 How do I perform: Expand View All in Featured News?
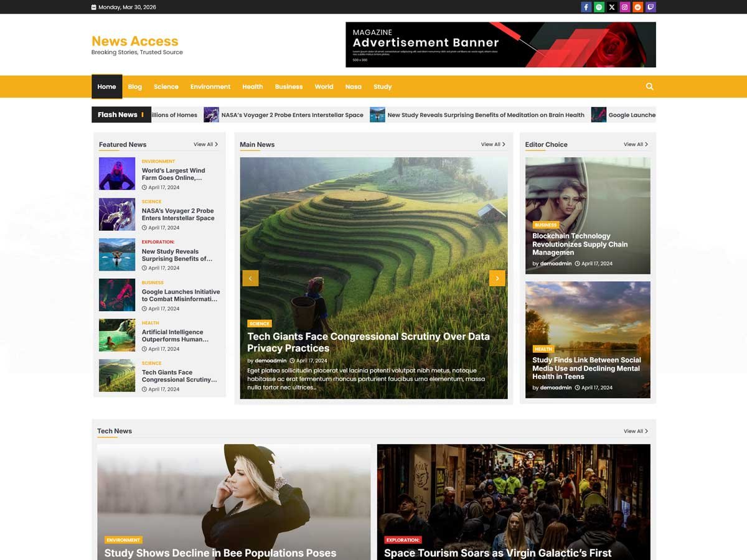(x=205, y=144)
